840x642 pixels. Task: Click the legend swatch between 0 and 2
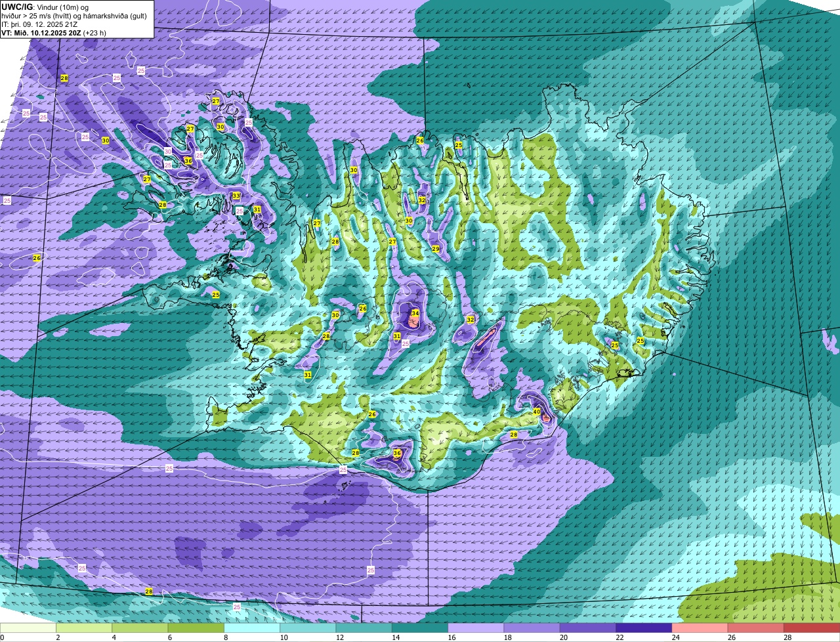pos(28,628)
